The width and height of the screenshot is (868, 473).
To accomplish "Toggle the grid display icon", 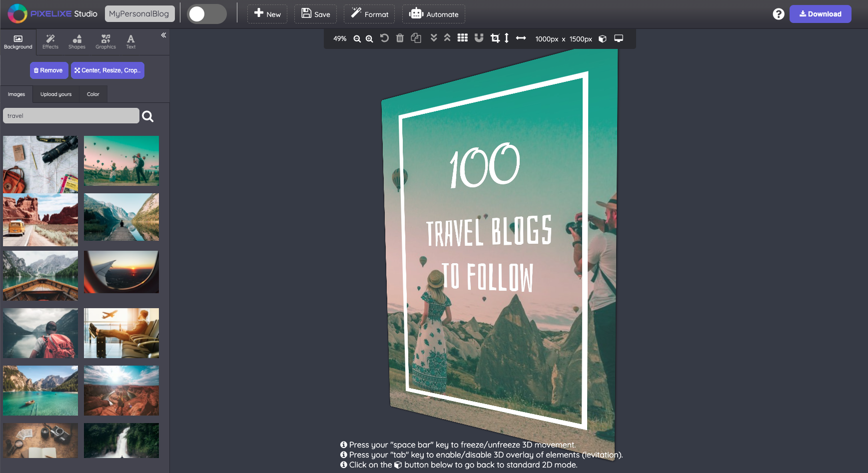I will tap(463, 38).
